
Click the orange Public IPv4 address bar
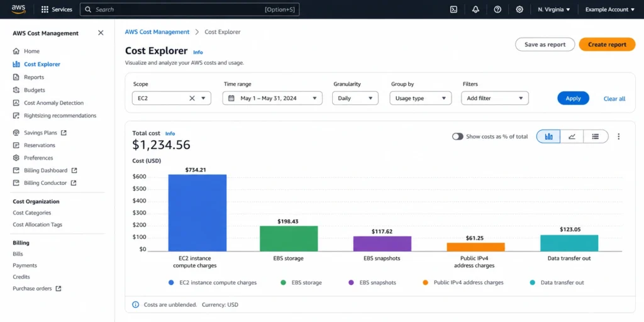pyautogui.click(x=475, y=247)
